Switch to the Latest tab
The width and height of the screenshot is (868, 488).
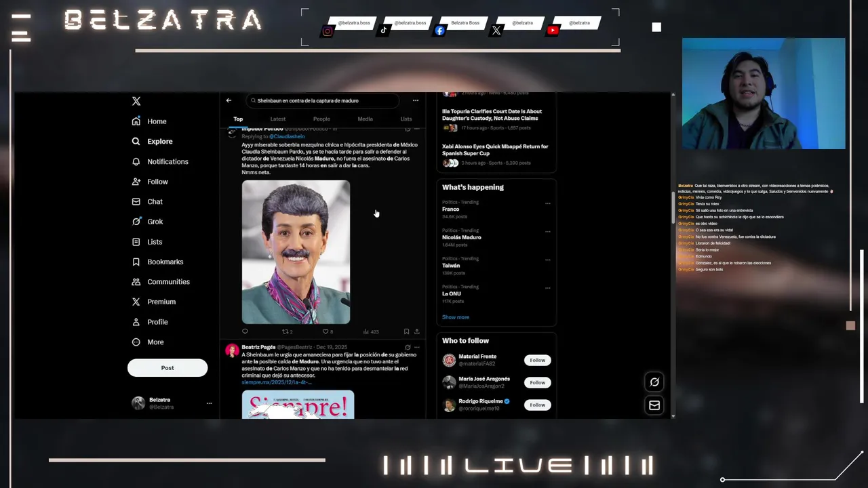click(278, 119)
